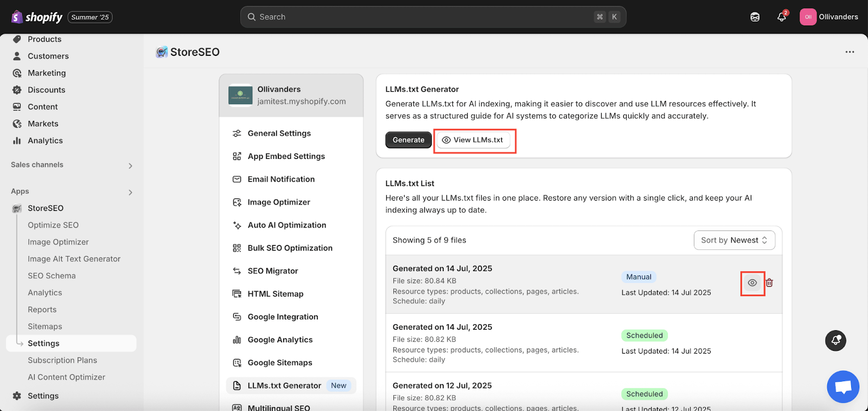Screen dimensions: 868x411
Task: Open Image Alt Text Generator
Action: click(x=74, y=259)
